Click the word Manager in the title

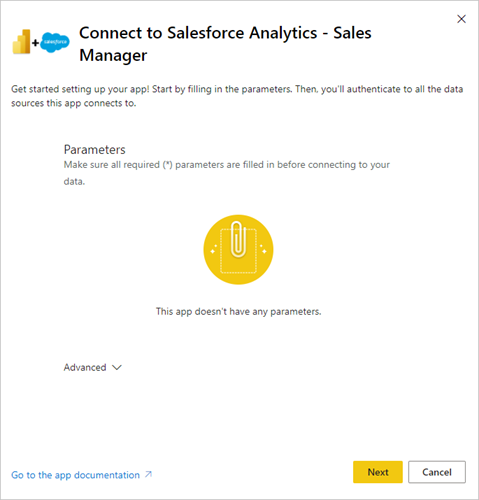113,55
